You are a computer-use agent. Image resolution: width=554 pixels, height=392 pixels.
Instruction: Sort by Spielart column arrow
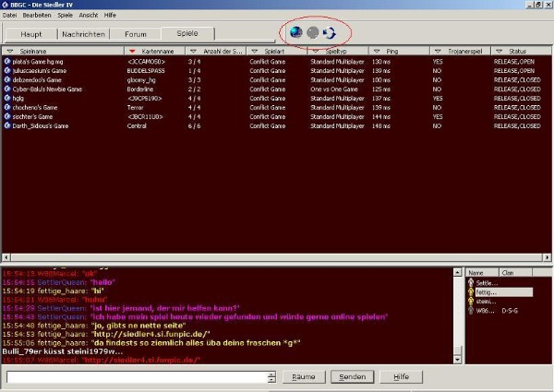[255, 52]
